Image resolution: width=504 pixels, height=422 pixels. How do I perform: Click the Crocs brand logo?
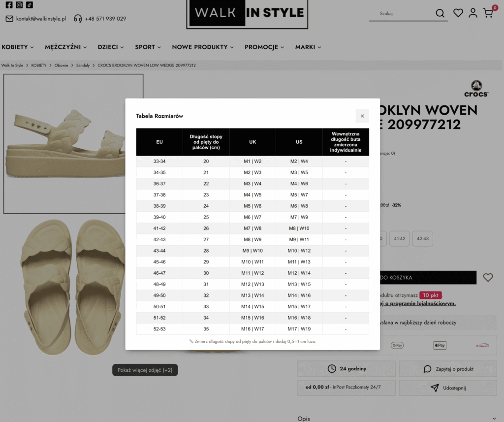(476, 89)
